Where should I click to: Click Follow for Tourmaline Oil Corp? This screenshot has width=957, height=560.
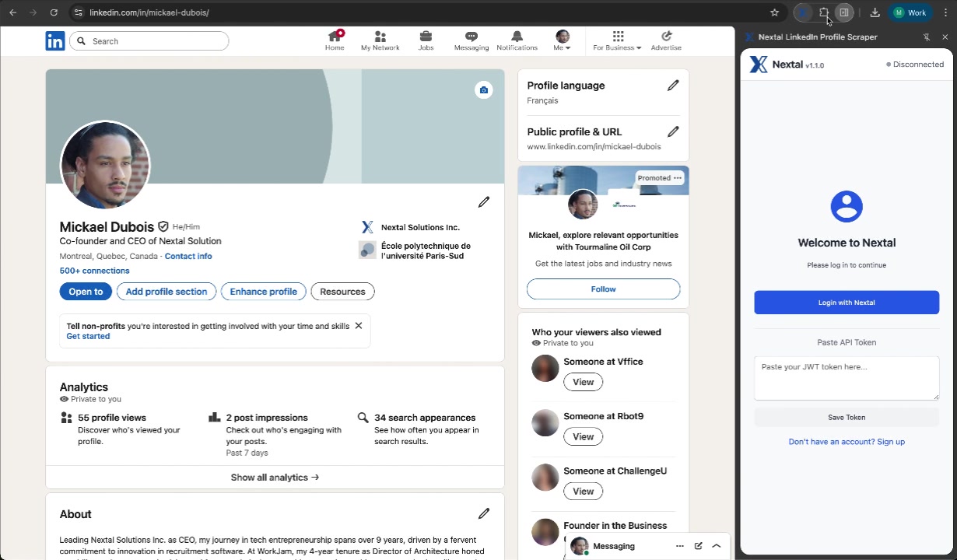[x=603, y=289]
